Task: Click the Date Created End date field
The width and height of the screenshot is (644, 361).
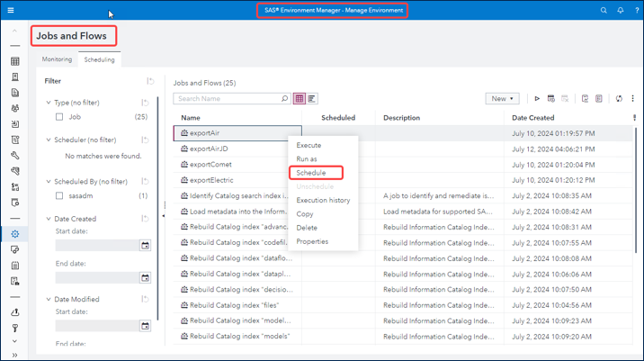Action: (97, 278)
